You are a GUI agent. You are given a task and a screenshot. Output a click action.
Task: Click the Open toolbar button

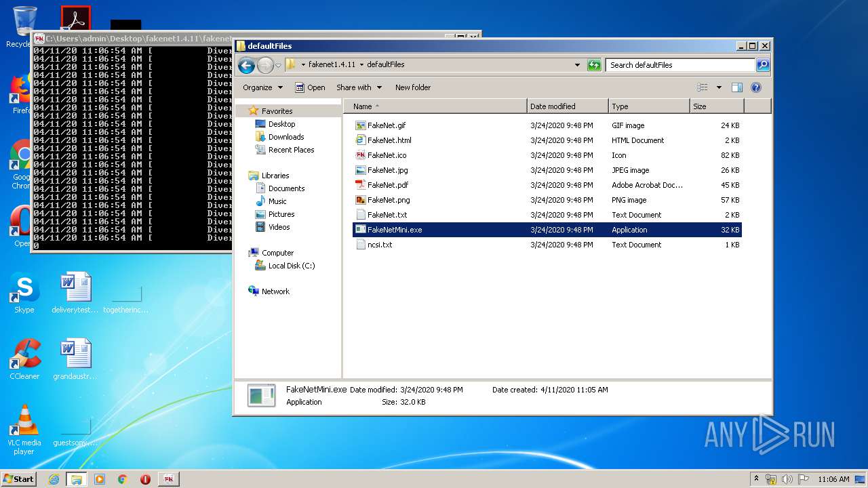click(310, 87)
